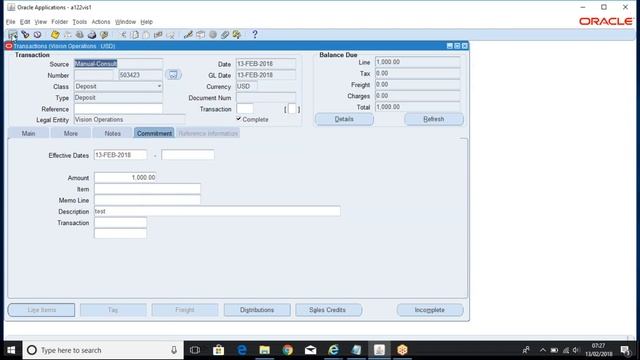Select the Commitment tab
Screen dimensions: 640x360
(x=154, y=133)
